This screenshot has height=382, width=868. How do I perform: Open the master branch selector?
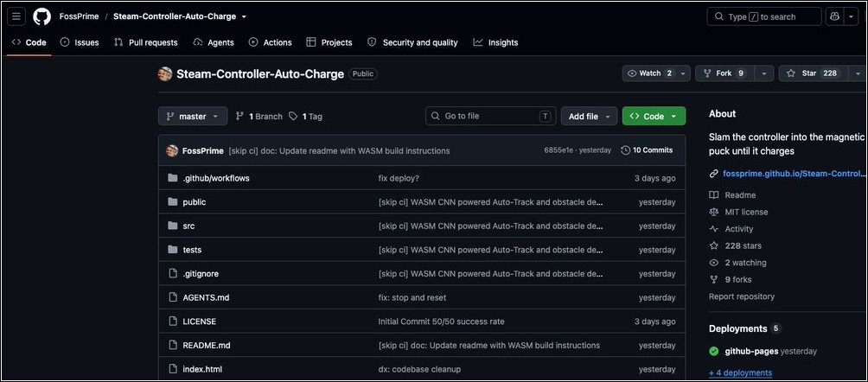coord(193,117)
